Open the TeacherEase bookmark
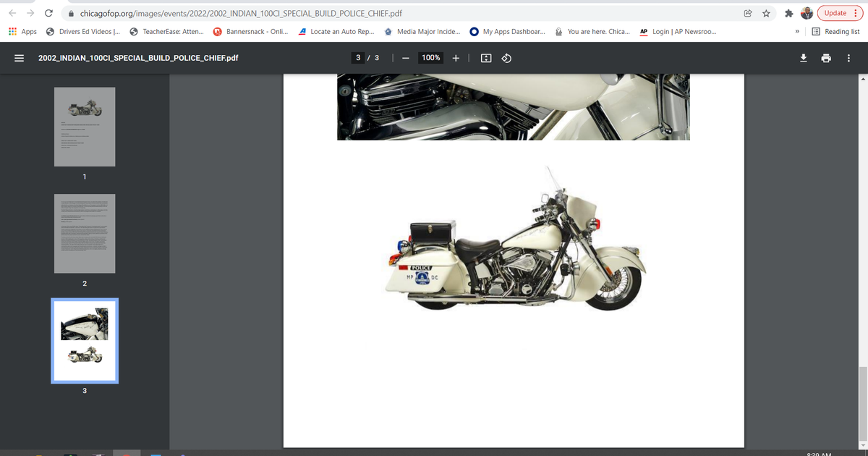 166,32
